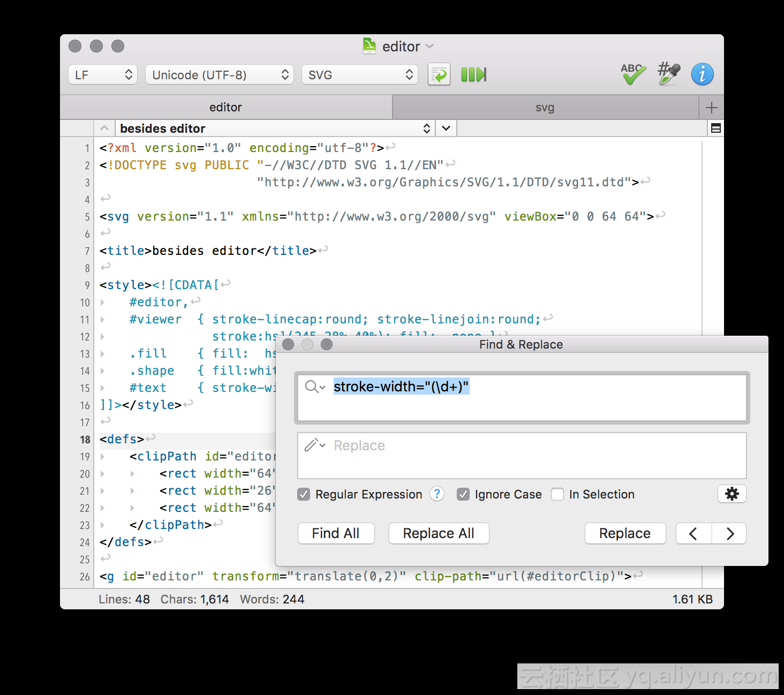The height and width of the screenshot is (695, 784).
Task: Click the 'Lines: 48' status bar entry
Action: (x=124, y=599)
